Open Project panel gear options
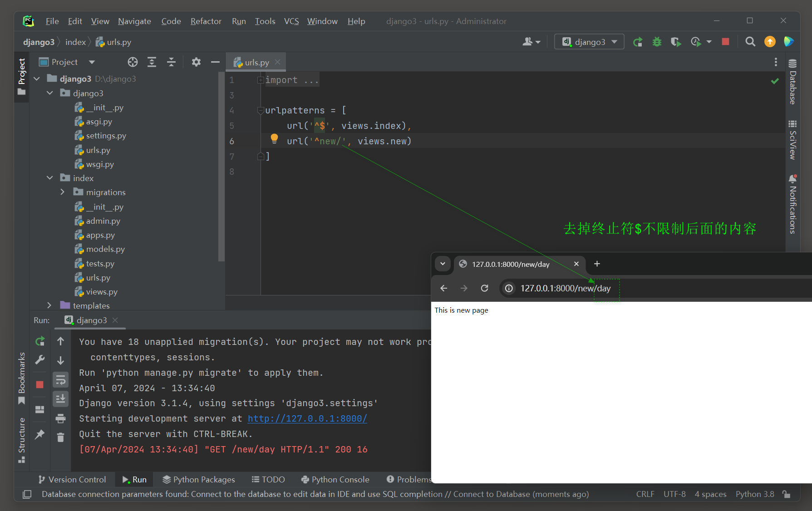Image resolution: width=812 pixels, height=511 pixels. coord(196,62)
